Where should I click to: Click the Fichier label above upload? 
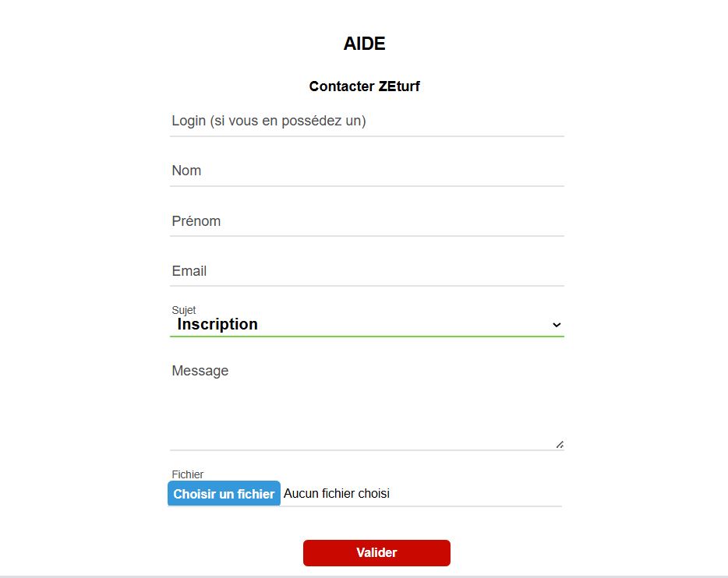[x=188, y=474]
